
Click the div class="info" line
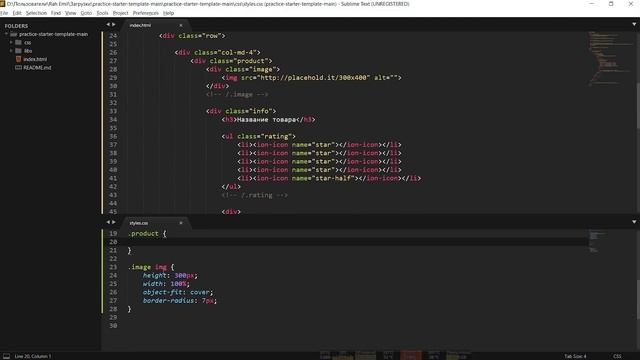[x=241, y=111]
